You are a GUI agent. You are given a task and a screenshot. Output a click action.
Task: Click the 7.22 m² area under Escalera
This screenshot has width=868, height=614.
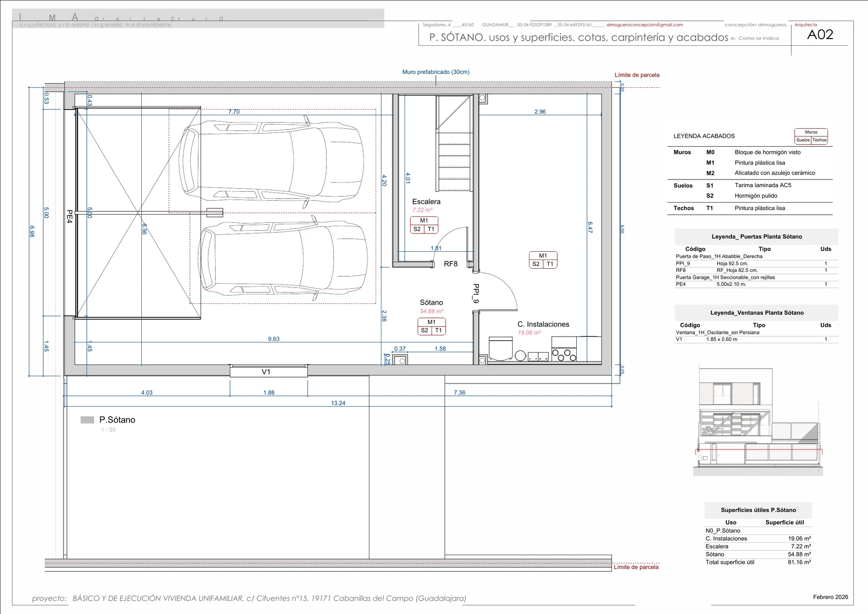422,210
